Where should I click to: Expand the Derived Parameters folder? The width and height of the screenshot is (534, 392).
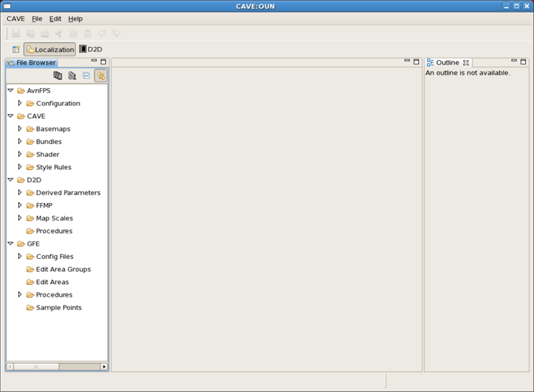[20, 192]
